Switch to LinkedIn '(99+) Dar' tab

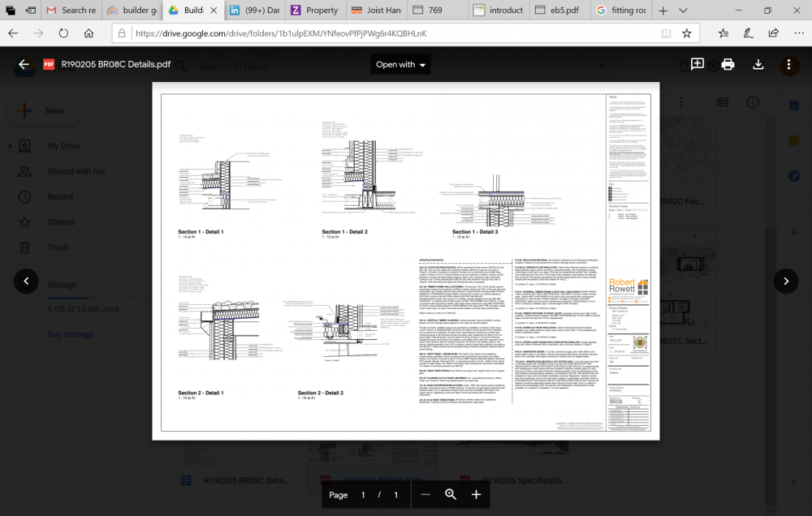pyautogui.click(x=255, y=11)
